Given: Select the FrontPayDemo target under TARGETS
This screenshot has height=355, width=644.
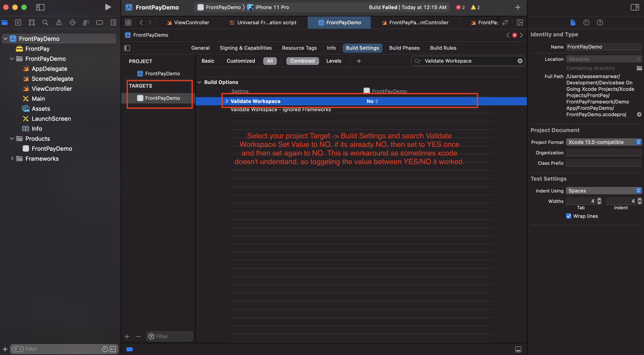Looking at the screenshot, I should tap(162, 98).
